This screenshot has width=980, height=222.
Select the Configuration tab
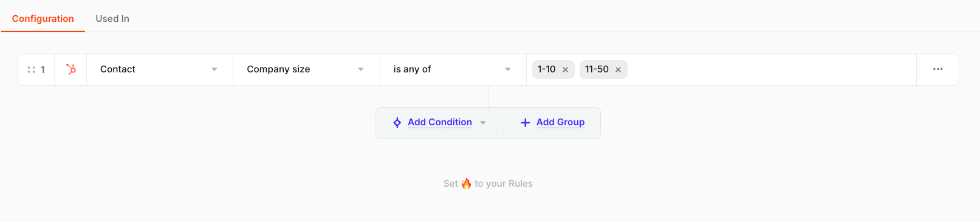(43, 19)
